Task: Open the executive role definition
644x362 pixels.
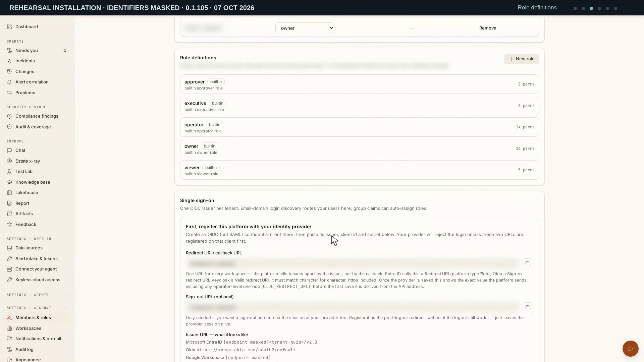Action: tap(360, 106)
